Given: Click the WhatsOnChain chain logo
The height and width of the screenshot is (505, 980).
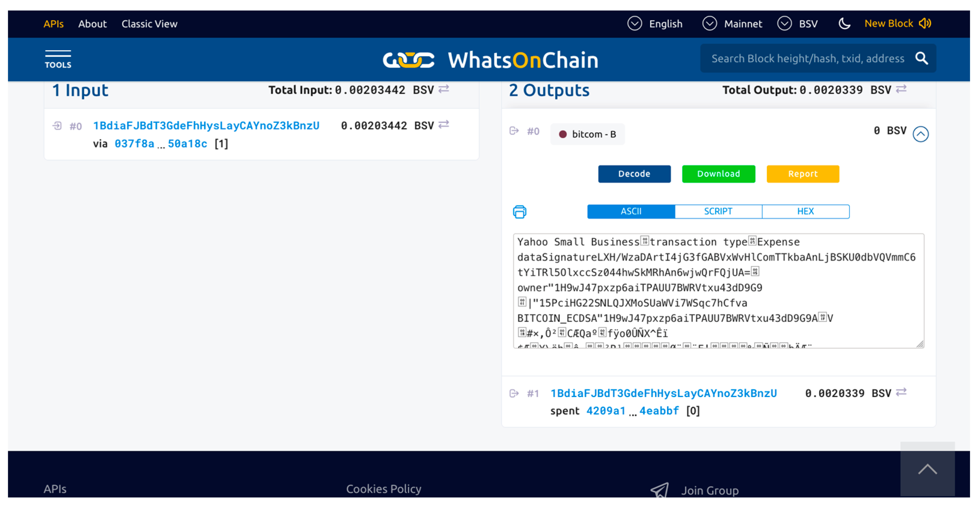Looking at the screenshot, I should (408, 60).
